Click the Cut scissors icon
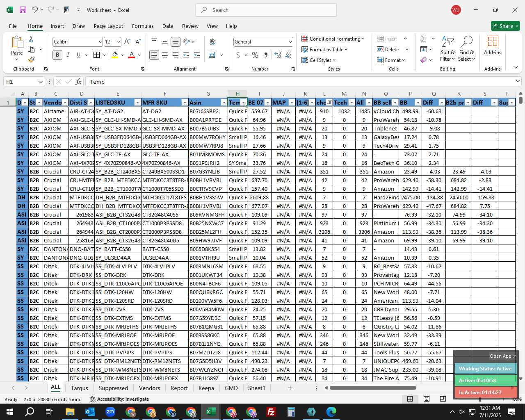525x420 pixels. pyautogui.click(x=31, y=39)
